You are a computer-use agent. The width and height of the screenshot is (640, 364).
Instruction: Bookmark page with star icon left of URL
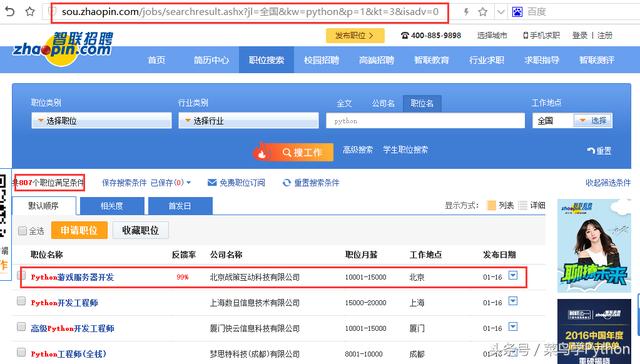tap(30, 11)
